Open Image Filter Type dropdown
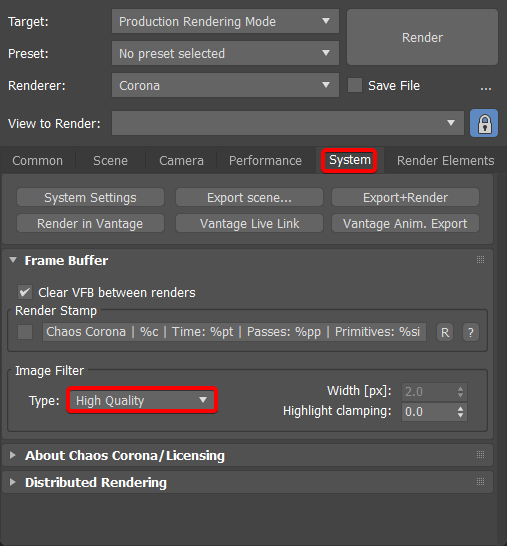Image resolution: width=507 pixels, height=546 pixels. point(142,400)
